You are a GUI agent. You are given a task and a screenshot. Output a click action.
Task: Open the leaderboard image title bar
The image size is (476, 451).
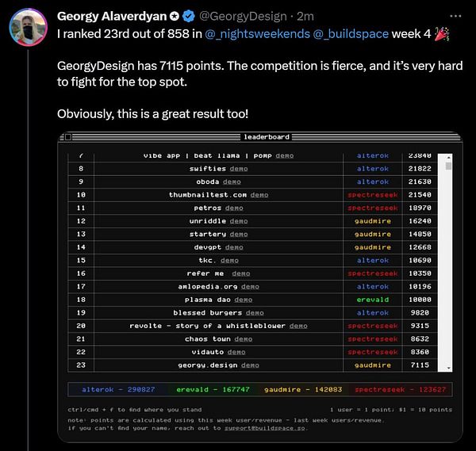click(262, 137)
